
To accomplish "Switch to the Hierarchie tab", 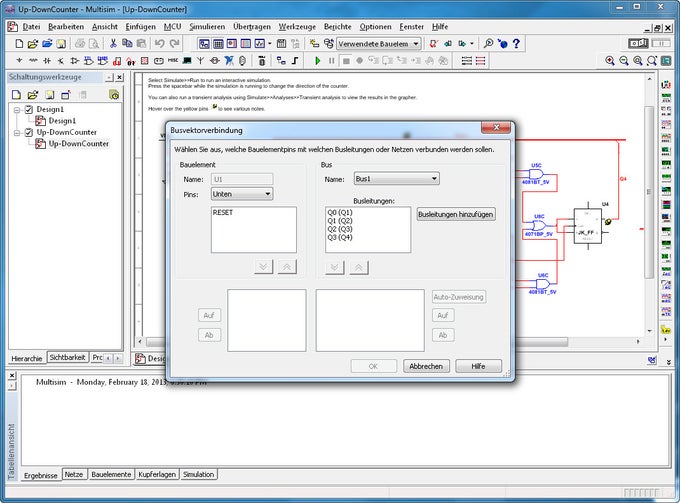I will [27, 358].
